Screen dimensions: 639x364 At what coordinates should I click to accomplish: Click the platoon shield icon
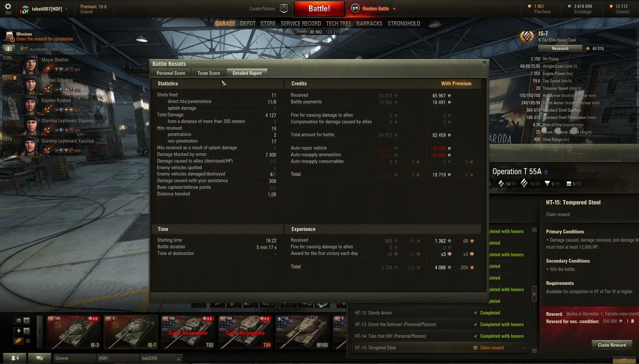[x=284, y=9]
